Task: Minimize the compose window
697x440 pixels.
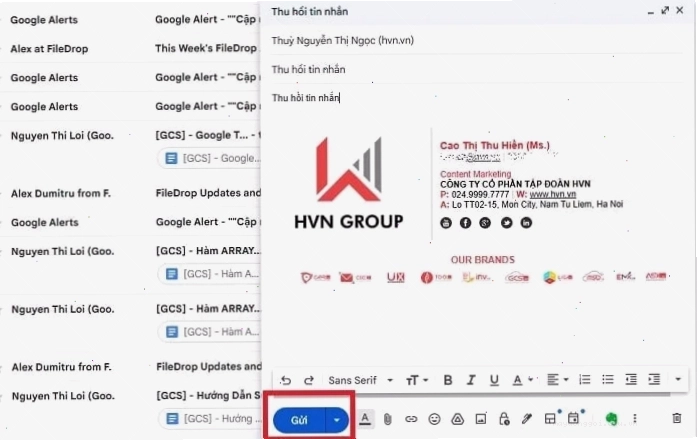Action: point(650,11)
